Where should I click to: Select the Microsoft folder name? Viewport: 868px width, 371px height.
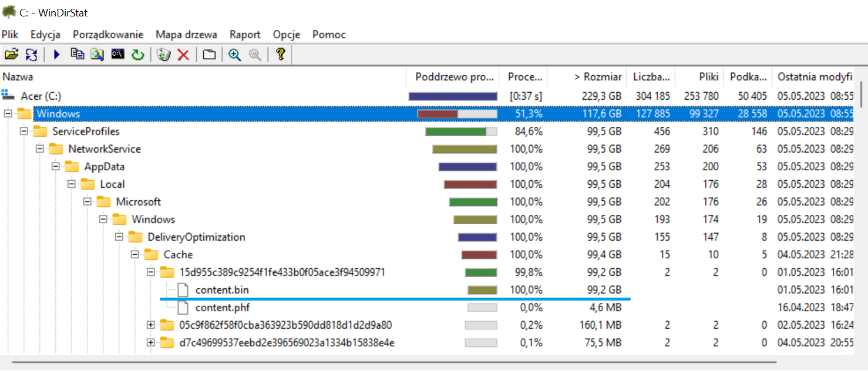(138, 201)
